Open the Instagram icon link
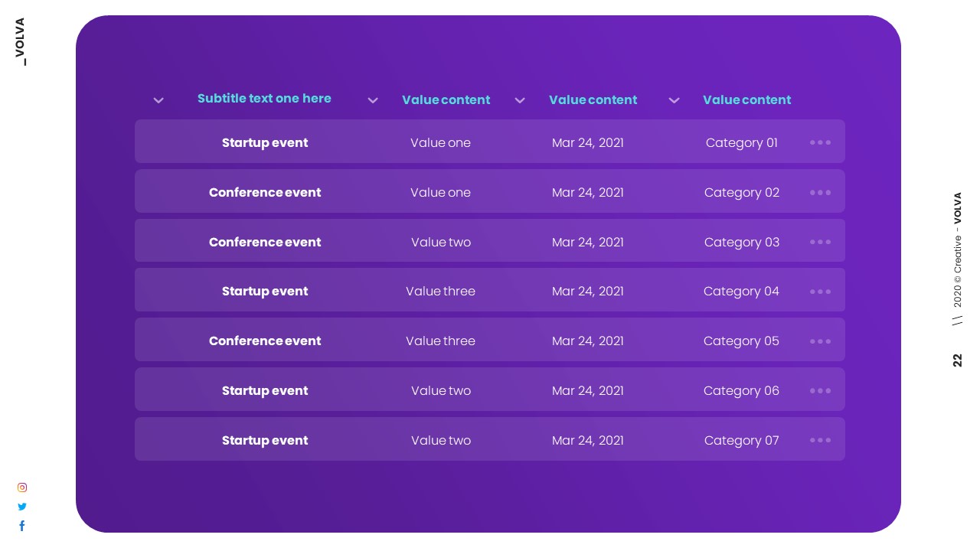 point(22,487)
